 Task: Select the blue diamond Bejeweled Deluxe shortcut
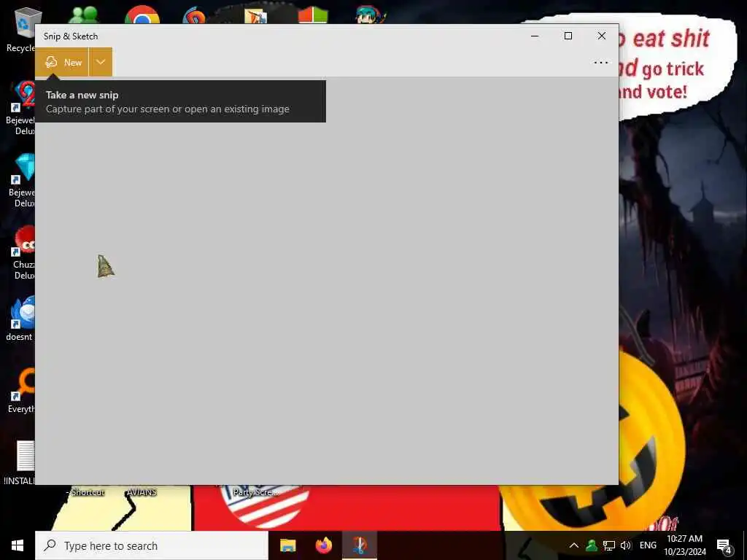click(x=22, y=180)
